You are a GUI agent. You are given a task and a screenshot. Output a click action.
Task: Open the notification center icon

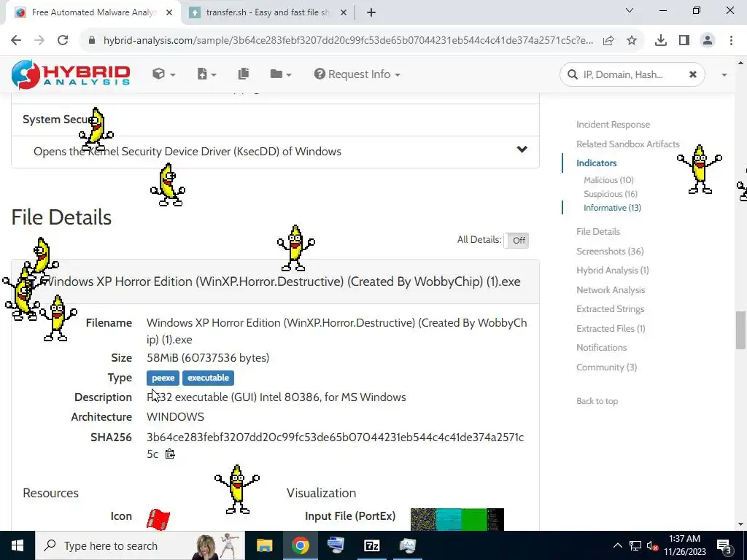[x=724, y=545]
